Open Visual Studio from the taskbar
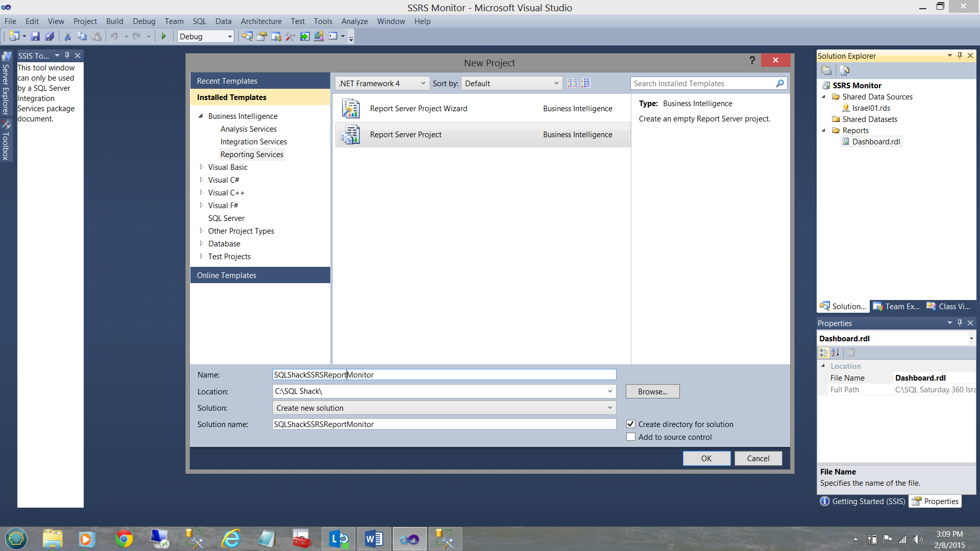This screenshot has height=551, width=980. [x=409, y=539]
